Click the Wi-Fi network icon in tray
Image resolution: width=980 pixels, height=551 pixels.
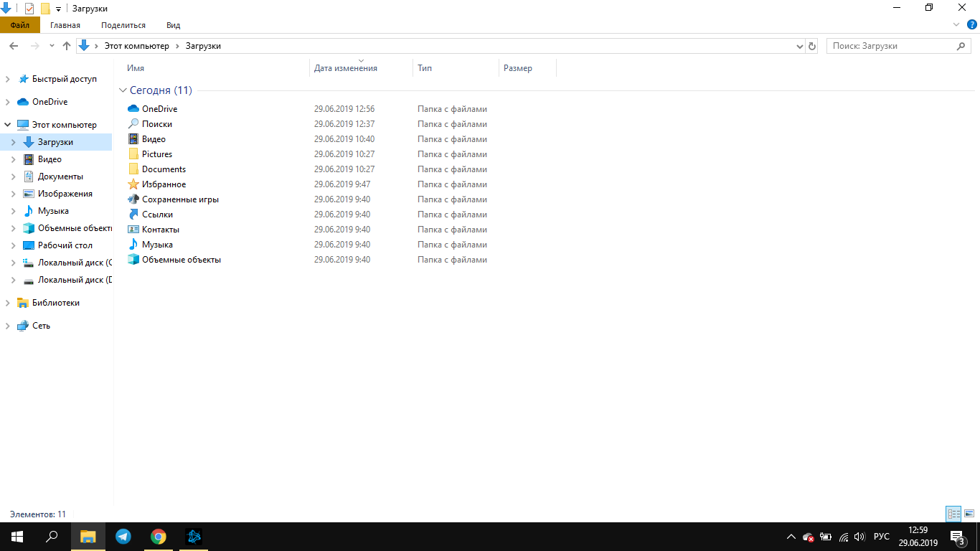click(x=844, y=537)
